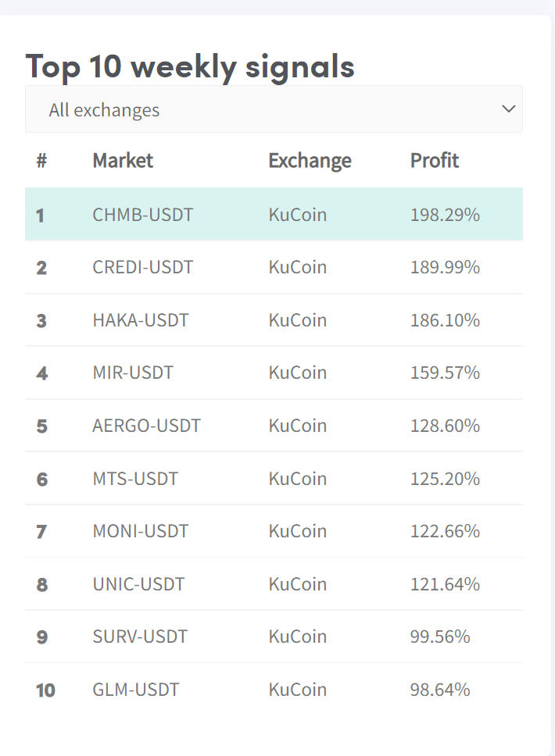Select the SURV-USDT entry

tap(140, 637)
